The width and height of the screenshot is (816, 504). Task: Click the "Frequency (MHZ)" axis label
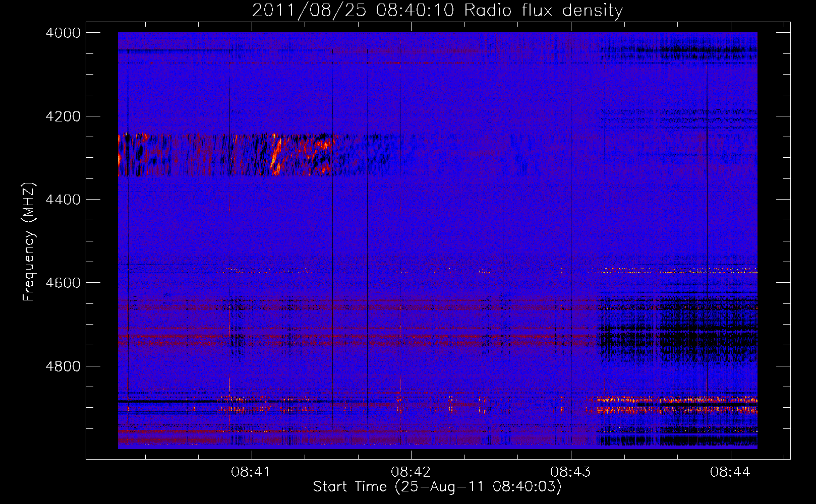(x=29, y=242)
